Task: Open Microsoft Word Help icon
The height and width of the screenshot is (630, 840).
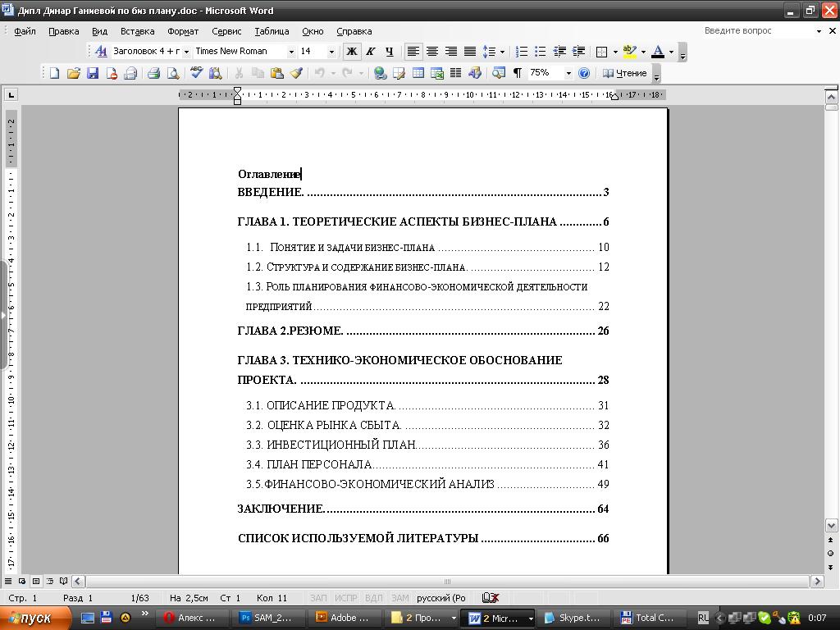Action: (x=584, y=73)
